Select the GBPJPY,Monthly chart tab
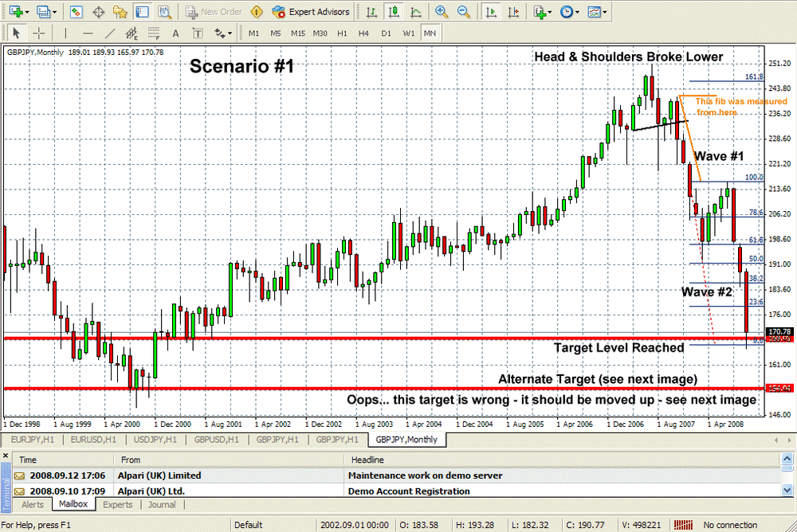The width and height of the screenshot is (797, 532). tap(406, 440)
